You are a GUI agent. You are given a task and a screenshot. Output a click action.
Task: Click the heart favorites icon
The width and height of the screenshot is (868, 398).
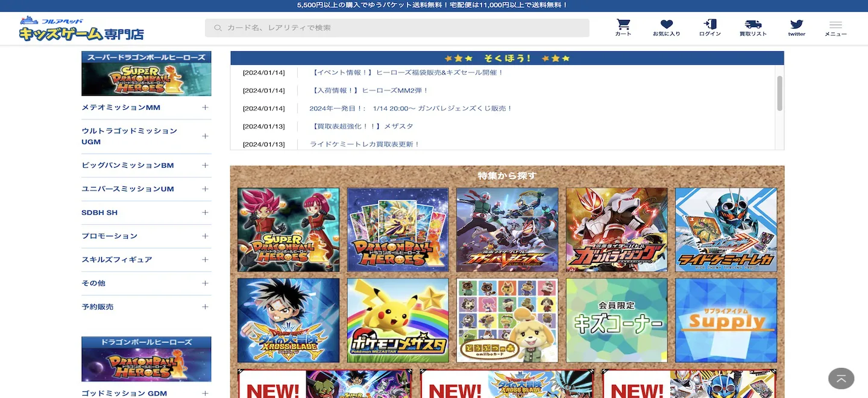[x=666, y=25]
